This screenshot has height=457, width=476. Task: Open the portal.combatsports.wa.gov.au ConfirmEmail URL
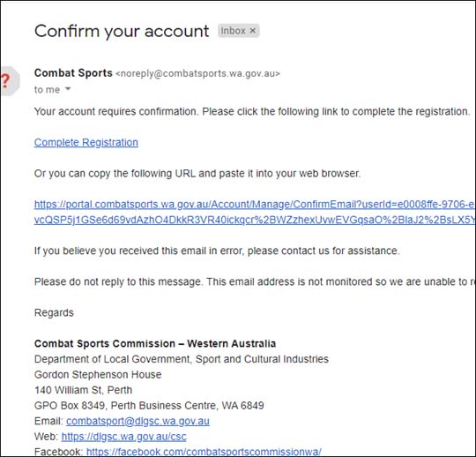(x=255, y=204)
